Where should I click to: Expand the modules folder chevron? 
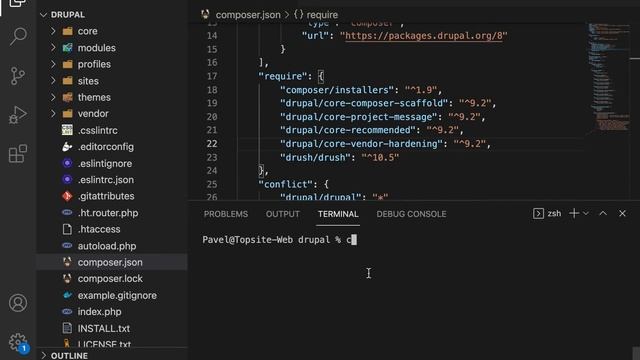[x=53, y=48]
